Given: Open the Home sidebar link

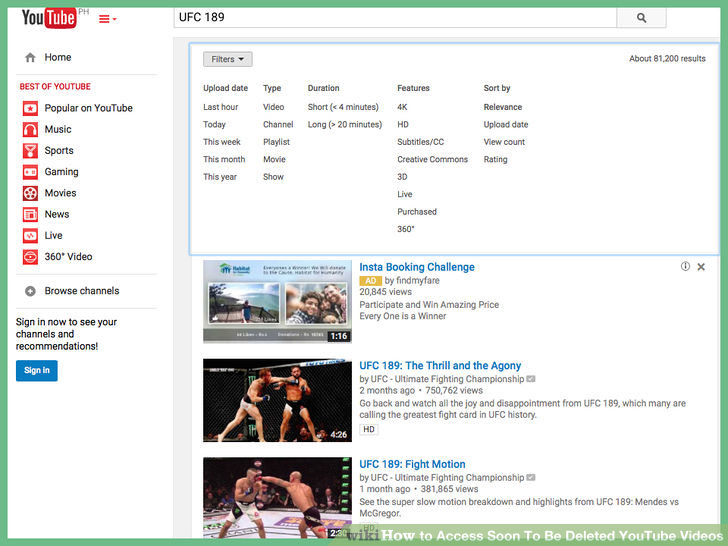Looking at the screenshot, I should [58, 58].
